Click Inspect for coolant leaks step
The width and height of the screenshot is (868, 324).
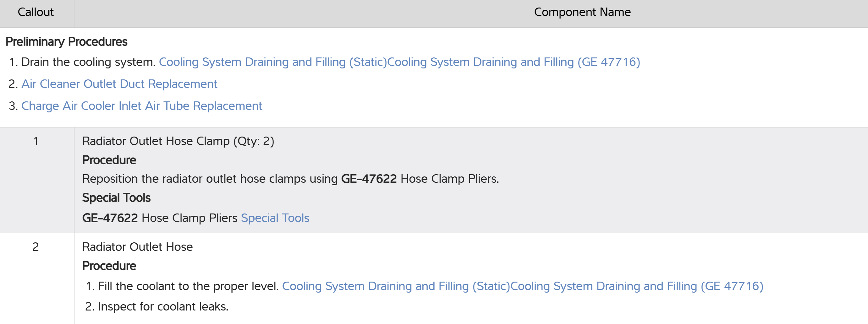point(163,306)
